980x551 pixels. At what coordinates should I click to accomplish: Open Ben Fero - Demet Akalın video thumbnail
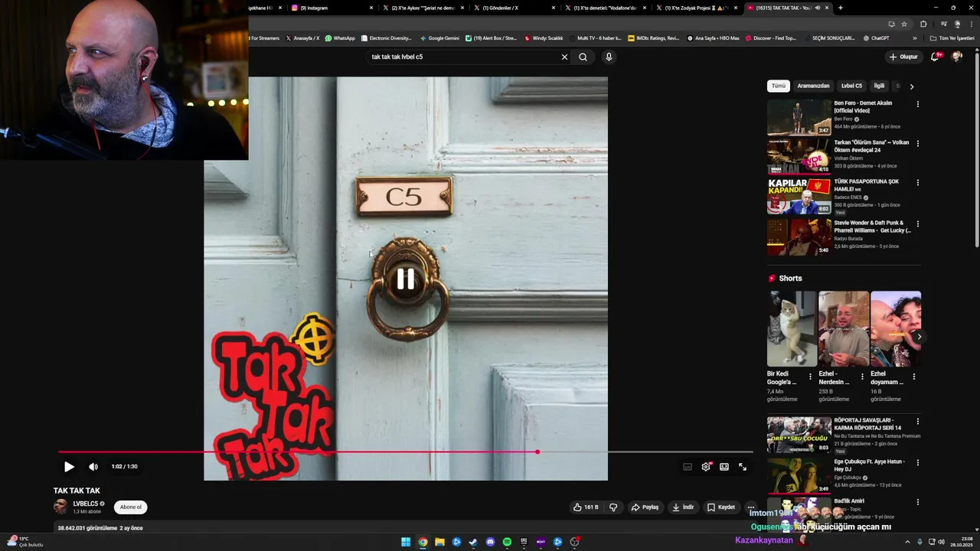[799, 117]
